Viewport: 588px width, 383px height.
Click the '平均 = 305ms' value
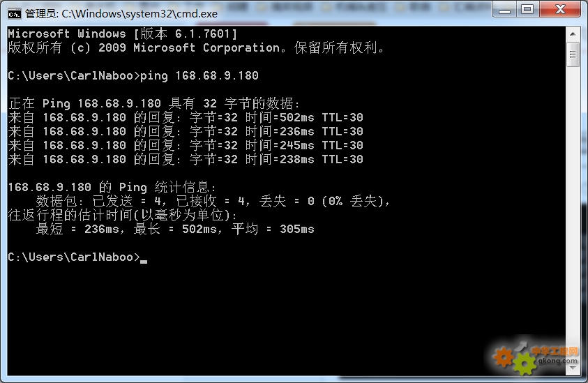(x=273, y=229)
